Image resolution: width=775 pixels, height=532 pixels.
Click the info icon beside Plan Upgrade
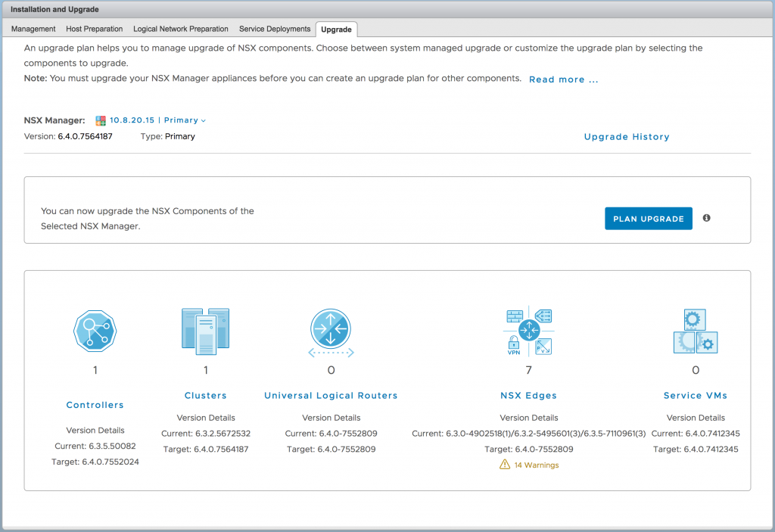(706, 218)
